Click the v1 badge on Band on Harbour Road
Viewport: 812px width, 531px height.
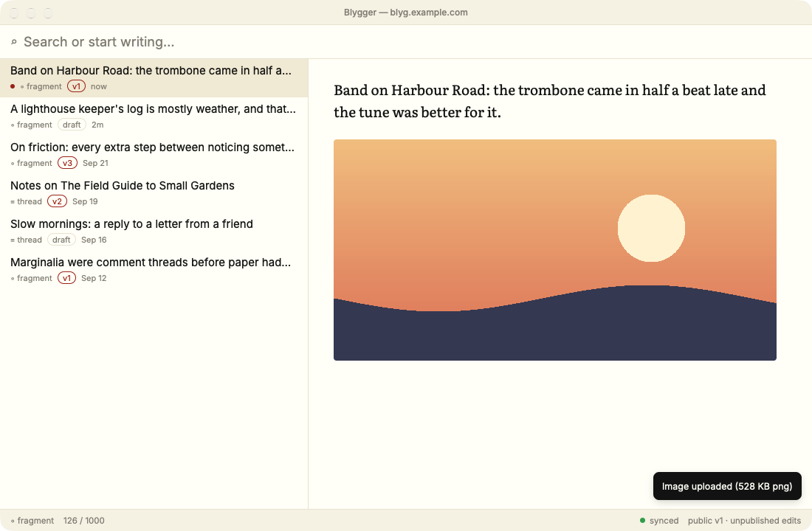pos(76,86)
